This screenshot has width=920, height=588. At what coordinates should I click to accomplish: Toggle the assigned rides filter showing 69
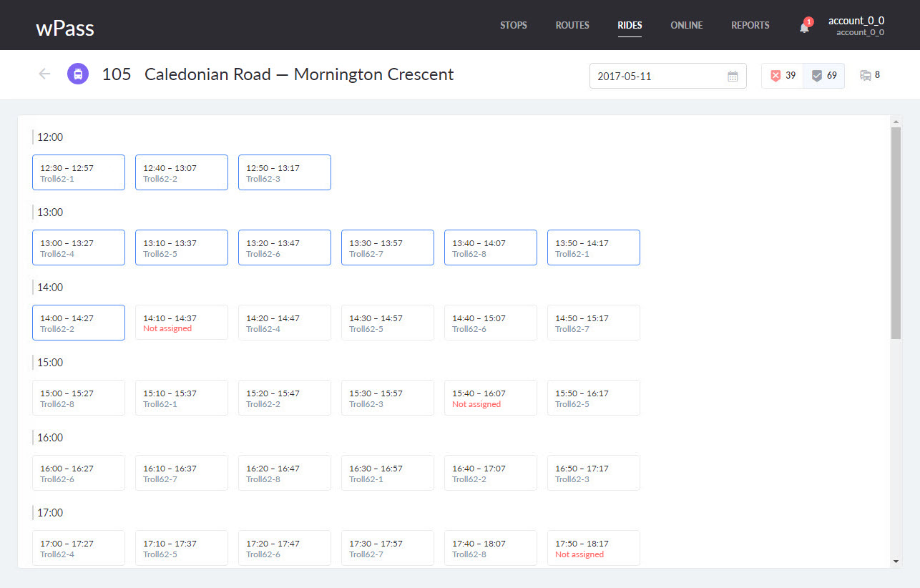823,76
